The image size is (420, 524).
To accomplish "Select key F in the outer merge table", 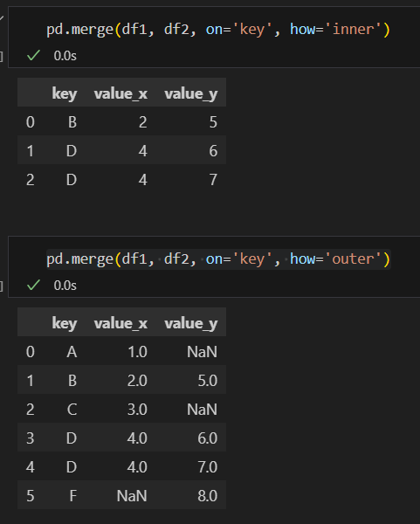I will [73, 495].
